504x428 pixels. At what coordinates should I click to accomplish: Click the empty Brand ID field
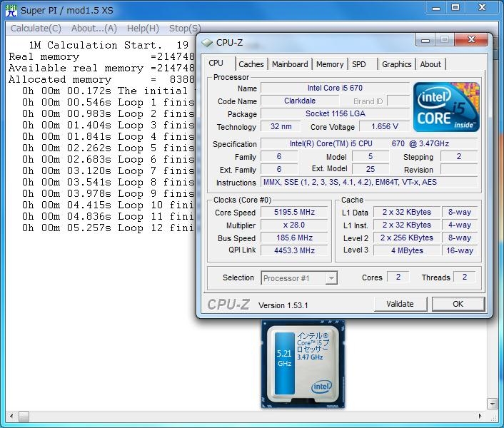point(398,101)
